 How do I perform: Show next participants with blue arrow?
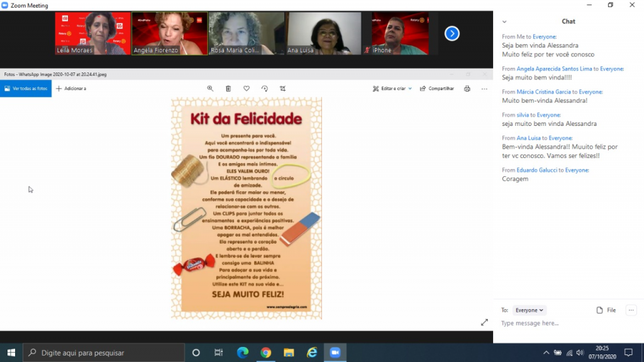452,33
